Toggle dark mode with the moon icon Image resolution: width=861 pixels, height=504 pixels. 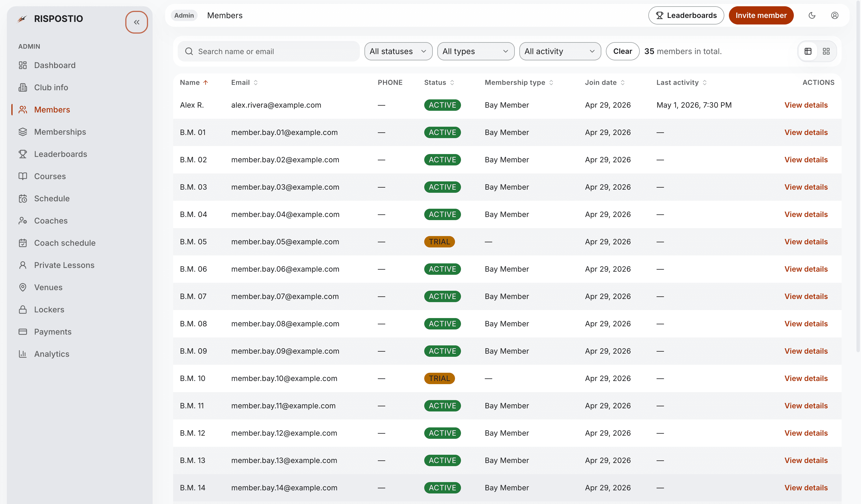click(x=812, y=15)
